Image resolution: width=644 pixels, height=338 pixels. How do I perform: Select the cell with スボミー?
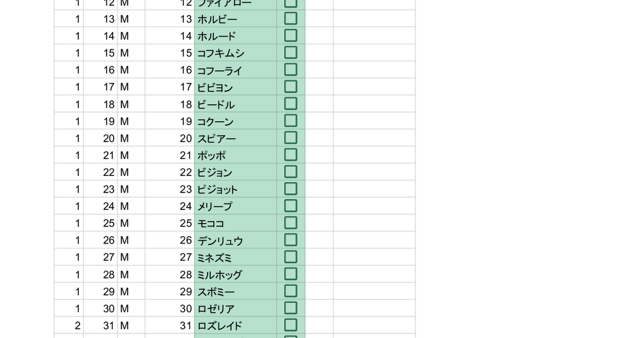(x=235, y=291)
